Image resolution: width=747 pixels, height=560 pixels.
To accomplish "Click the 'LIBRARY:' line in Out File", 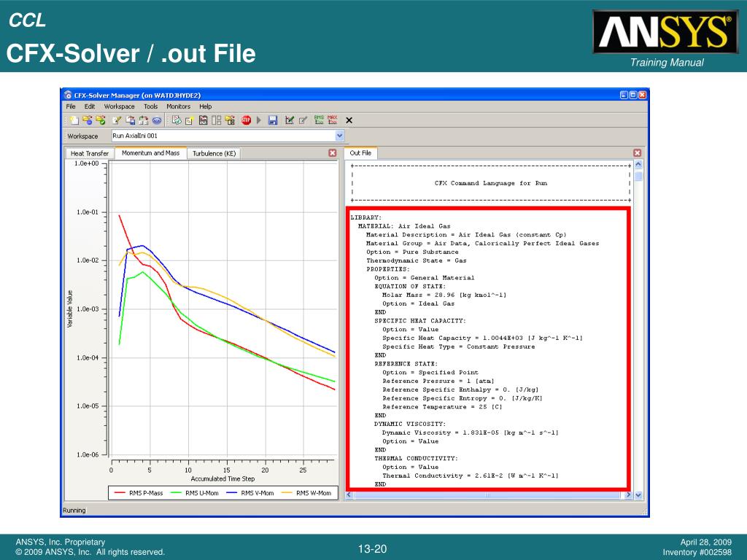I will click(x=366, y=217).
